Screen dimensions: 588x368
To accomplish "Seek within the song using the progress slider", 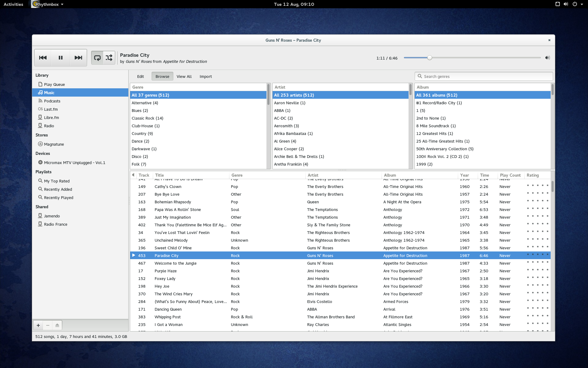I will click(x=430, y=57).
